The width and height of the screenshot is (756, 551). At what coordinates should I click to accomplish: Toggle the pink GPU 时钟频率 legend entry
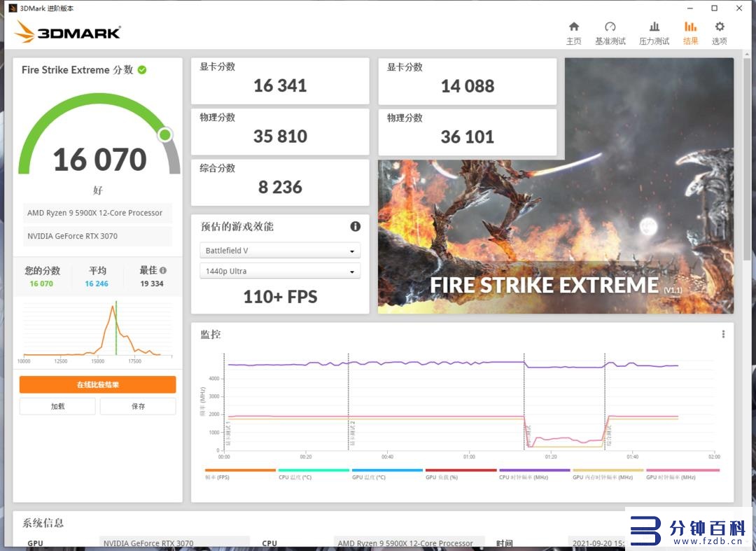coord(682,473)
